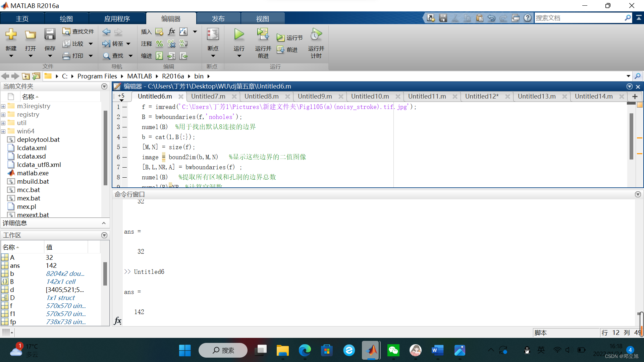The width and height of the screenshot is (644, 362).
Task: Navigate back with the blue left arrow
Action: [x=107, y=32]
